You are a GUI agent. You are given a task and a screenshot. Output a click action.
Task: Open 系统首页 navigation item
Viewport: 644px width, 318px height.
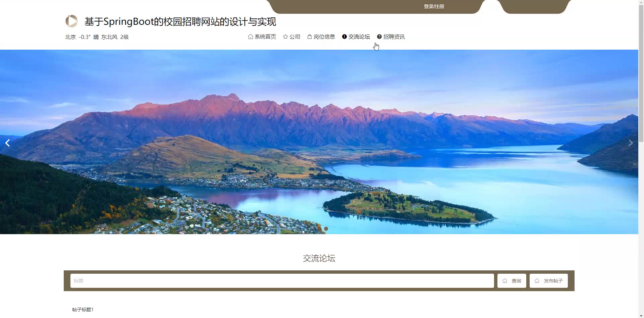click(262, 37)
